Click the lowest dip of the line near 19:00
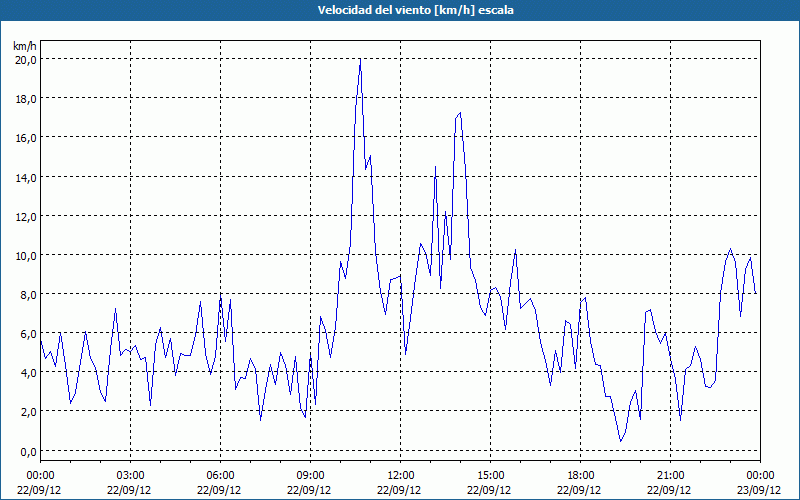This screenshot has height=500, width=800. [620, 441]
